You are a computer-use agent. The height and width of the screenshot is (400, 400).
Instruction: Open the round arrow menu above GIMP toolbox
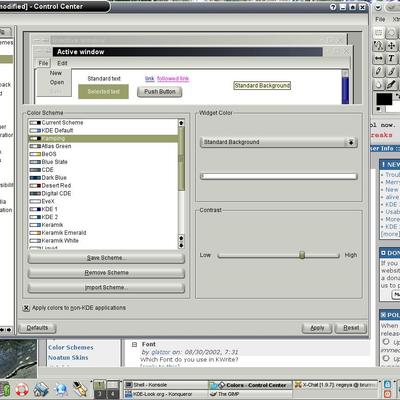tap(379, 7)
